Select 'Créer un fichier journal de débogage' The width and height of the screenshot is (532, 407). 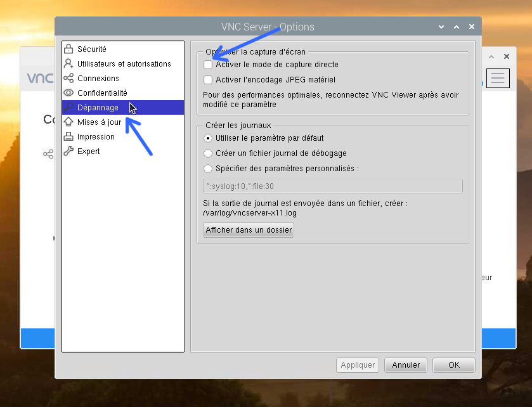point(207,153)
